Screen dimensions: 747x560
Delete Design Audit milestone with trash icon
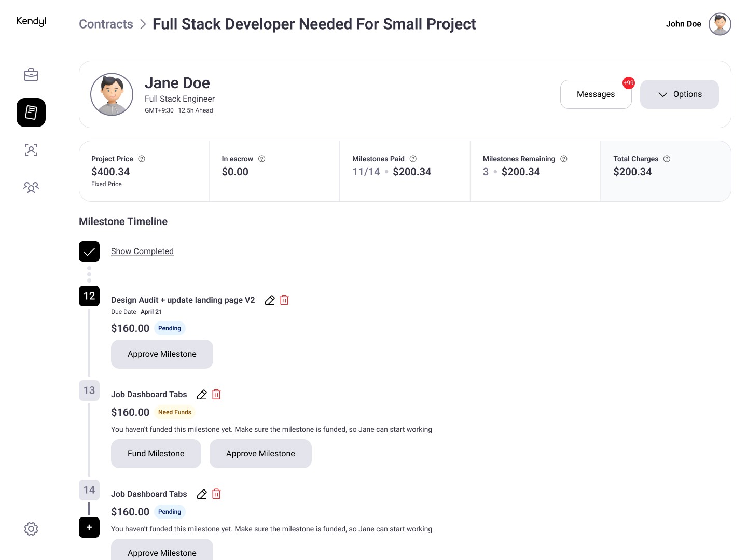284,300
